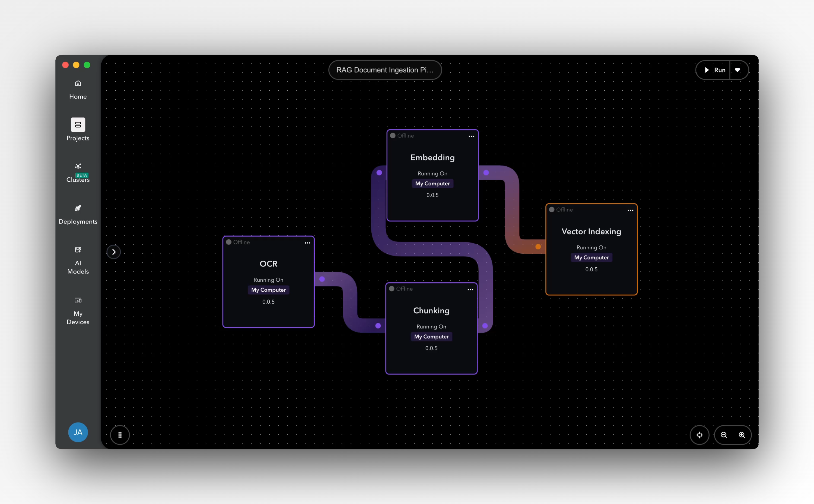Click the Offline status on the Chunking node

[x=401, y=289]
